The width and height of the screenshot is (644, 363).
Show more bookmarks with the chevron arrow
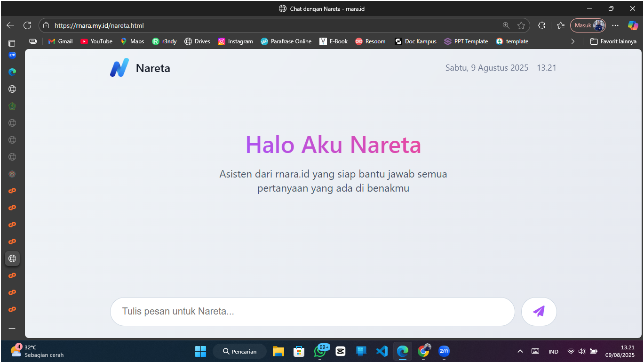point(573,41)
